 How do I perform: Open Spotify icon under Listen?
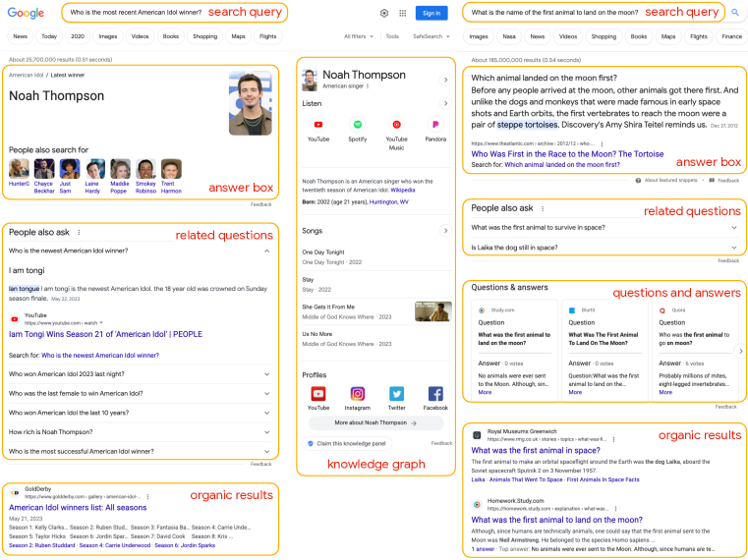358,125
